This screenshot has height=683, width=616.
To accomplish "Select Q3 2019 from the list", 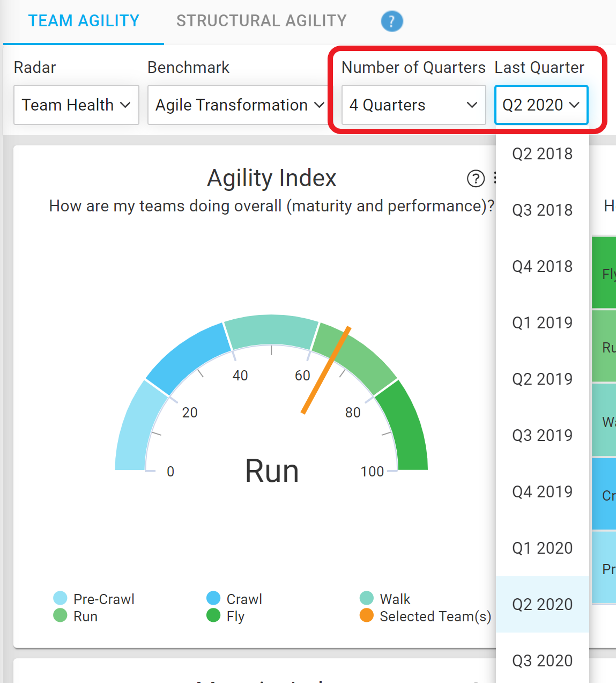I will coord(543,436).
